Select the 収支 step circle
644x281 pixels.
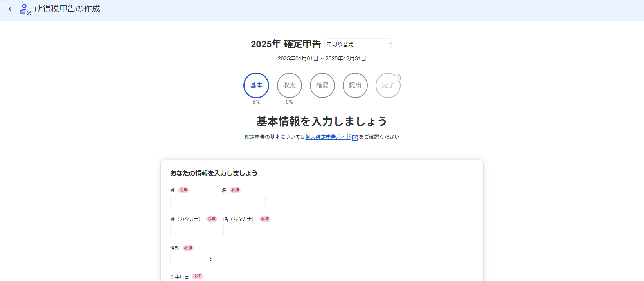point(290,85)
